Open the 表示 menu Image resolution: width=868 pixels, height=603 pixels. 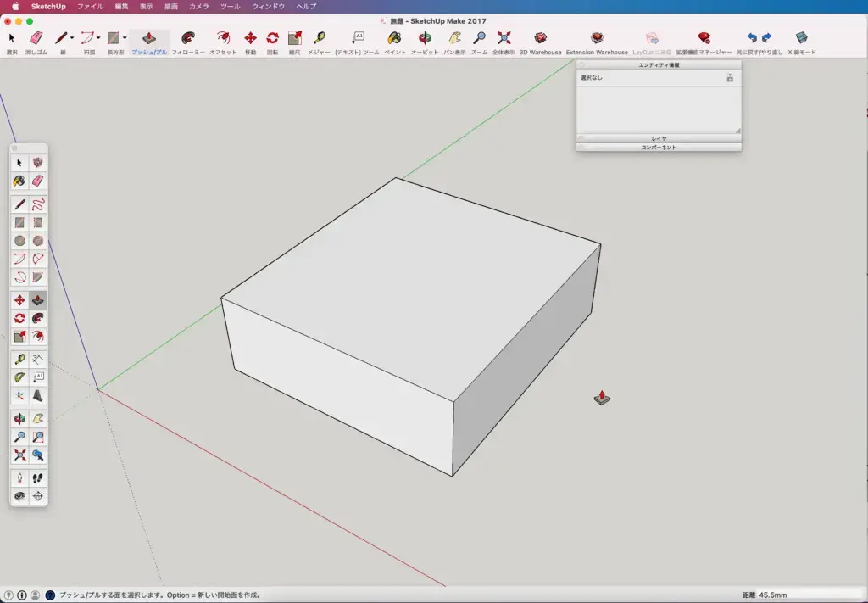[146, 7]
